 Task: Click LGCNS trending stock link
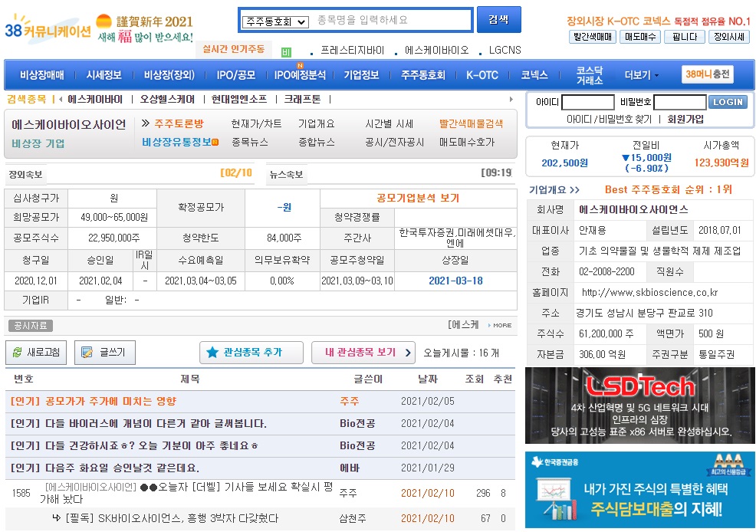[505, 50]
